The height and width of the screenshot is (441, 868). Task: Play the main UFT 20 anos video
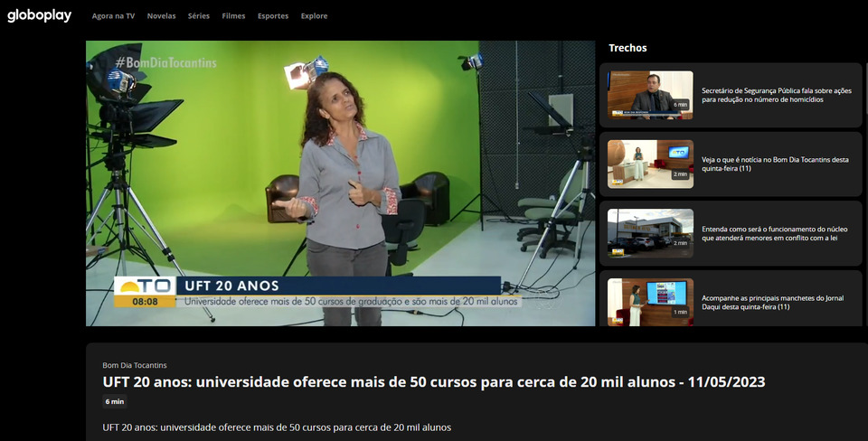[x=341, y=183]
